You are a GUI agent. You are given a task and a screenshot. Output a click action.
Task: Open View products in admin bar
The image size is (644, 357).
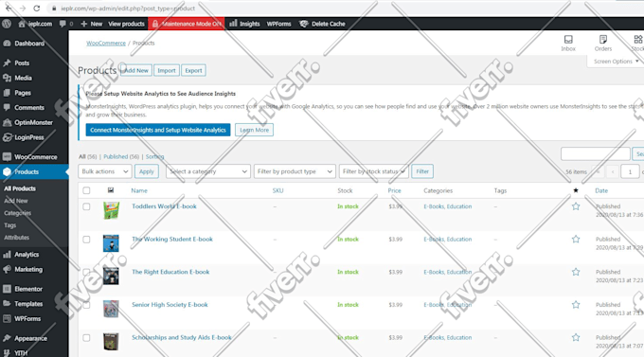pyautogui.click(x=126, y=24)
